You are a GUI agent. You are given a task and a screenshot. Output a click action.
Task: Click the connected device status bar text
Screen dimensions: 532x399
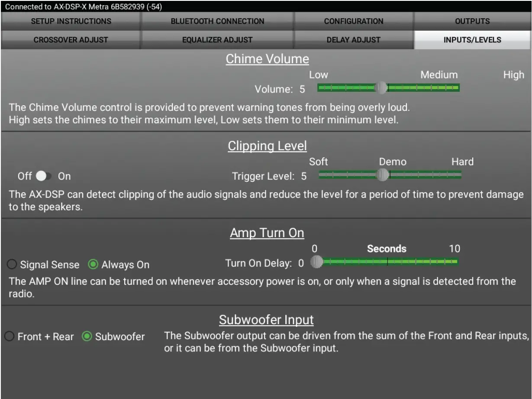click(82, 6)
